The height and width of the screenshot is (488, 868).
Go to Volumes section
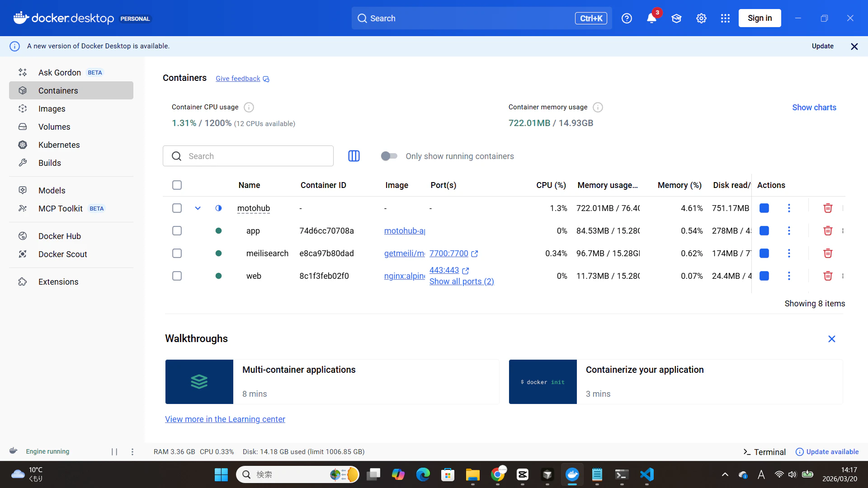(x=71, y=127)
